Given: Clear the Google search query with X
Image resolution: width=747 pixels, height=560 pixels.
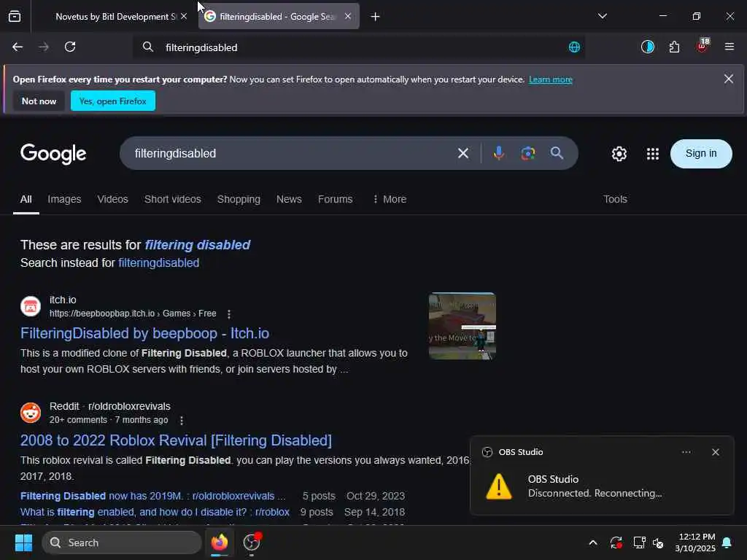Looking at the screenshot, I should click(x=463, y=153).
